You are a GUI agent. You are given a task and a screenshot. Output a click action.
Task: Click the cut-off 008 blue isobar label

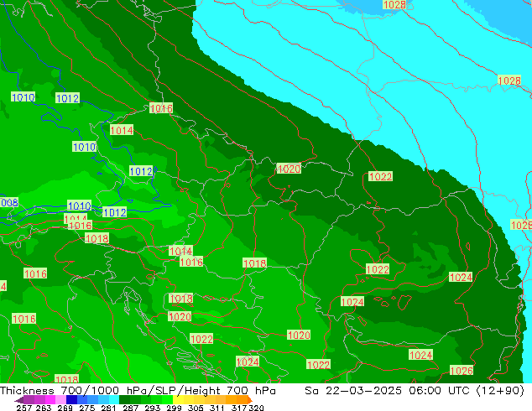(x=9, y=203)
